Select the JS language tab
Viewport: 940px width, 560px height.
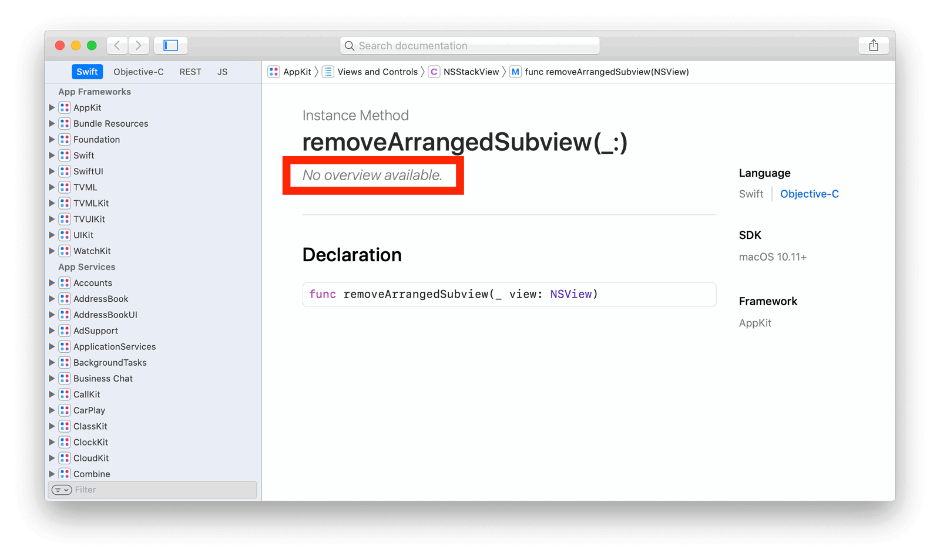click(x=222, y=72)
